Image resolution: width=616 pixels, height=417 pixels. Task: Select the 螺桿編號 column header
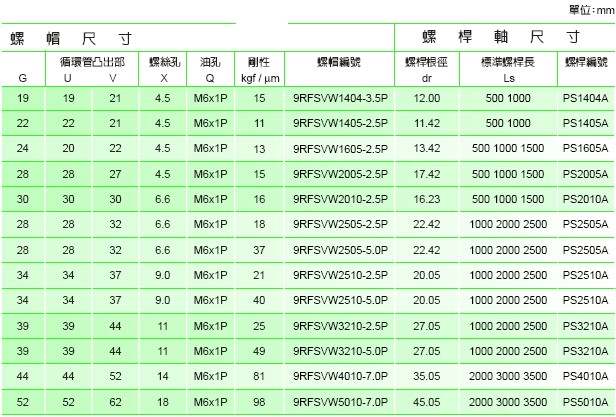point(588,61)
